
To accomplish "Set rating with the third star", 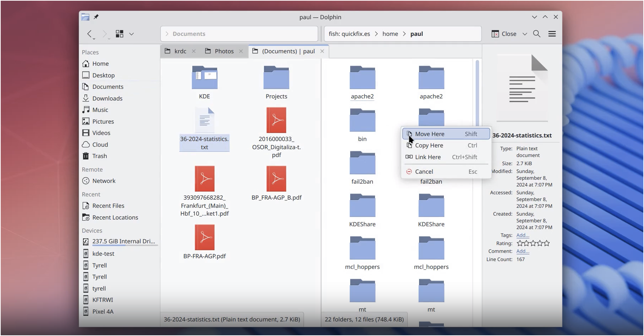I will pyautogui.click(x=533, y=243).
